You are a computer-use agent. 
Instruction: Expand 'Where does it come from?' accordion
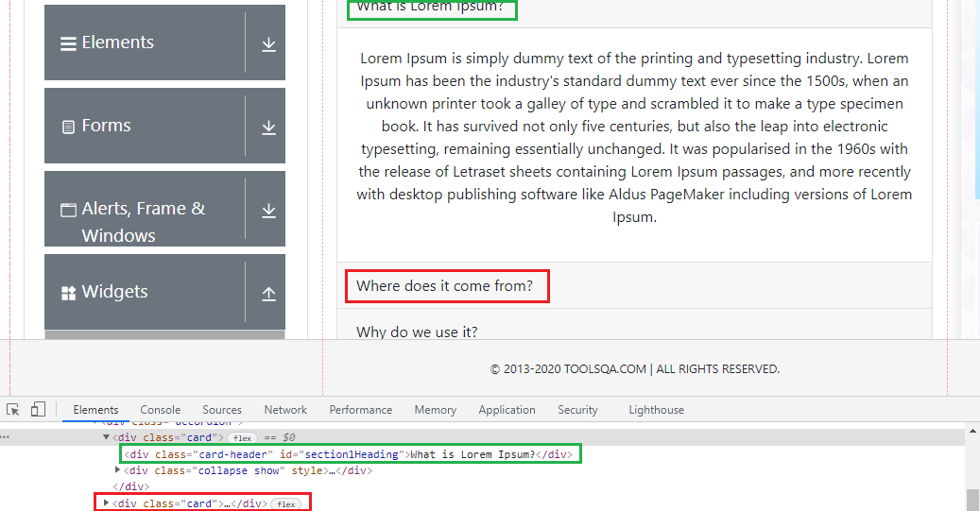[634, 285]
